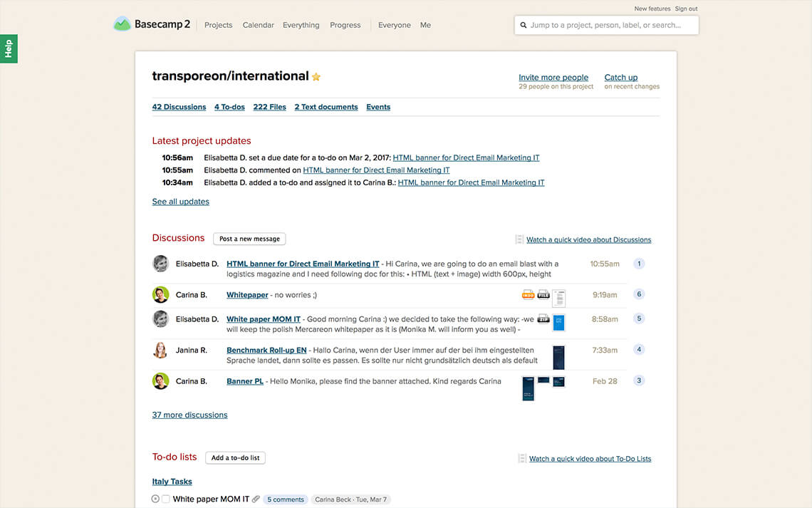Screen dimensions: 812x508
Task: Open the tall banner thumbnail on Banner PL
Action: pos(529,388)
